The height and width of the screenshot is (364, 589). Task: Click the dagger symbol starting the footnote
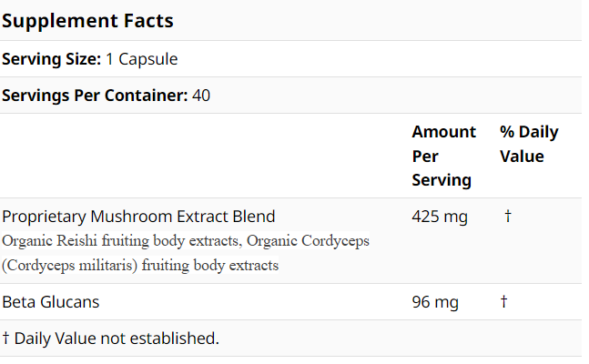click(x=5, y=339)
